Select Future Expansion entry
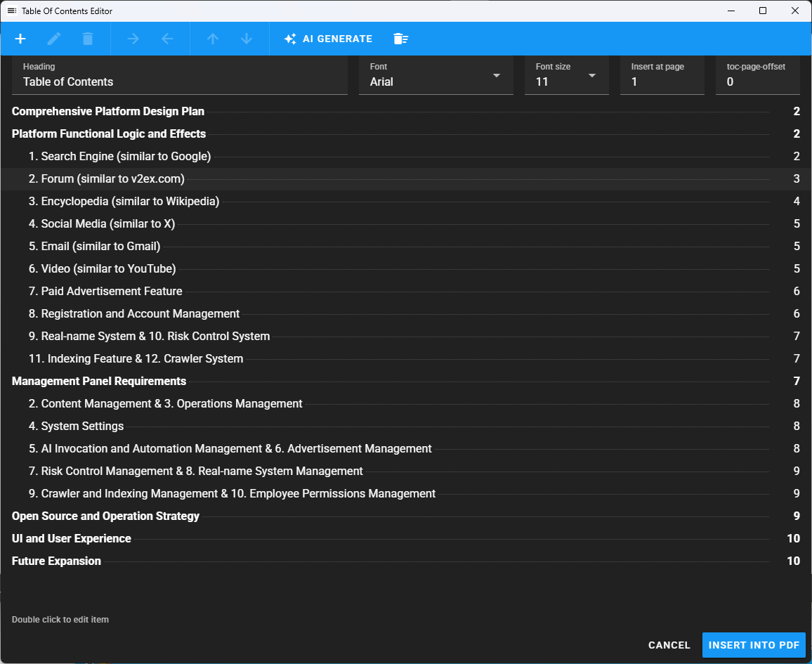 406,561
